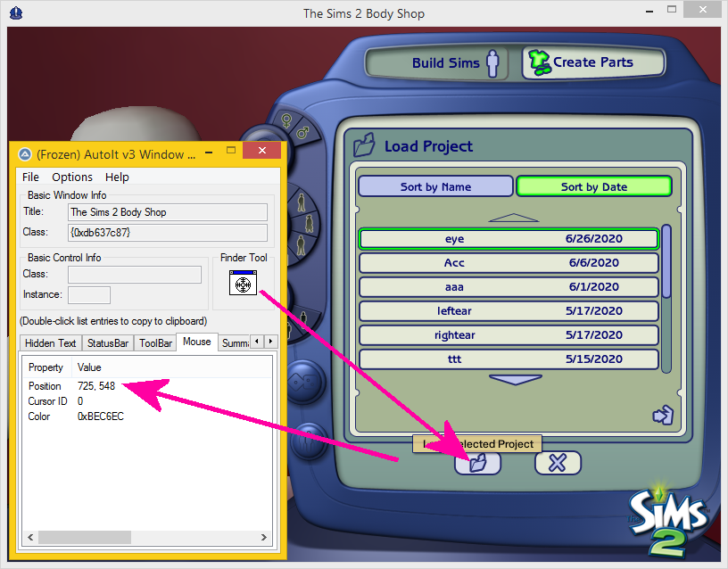
Task: Click the AutoIt horizontal scrollbar's right arrow
Action: click(x=264, y=538)
